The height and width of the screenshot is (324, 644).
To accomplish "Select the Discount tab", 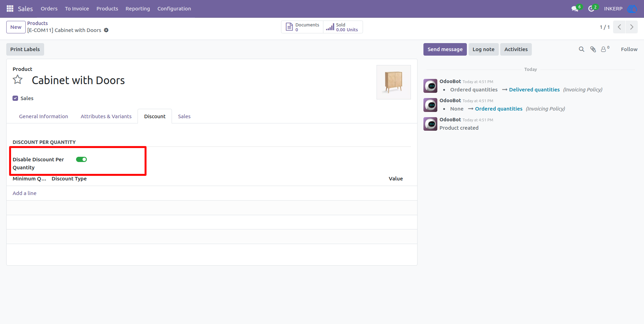I will [155, 116].
